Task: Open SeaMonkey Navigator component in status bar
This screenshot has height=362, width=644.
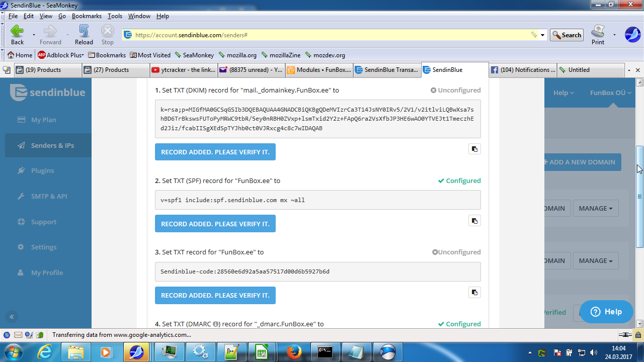Action: tap(7, 335)
